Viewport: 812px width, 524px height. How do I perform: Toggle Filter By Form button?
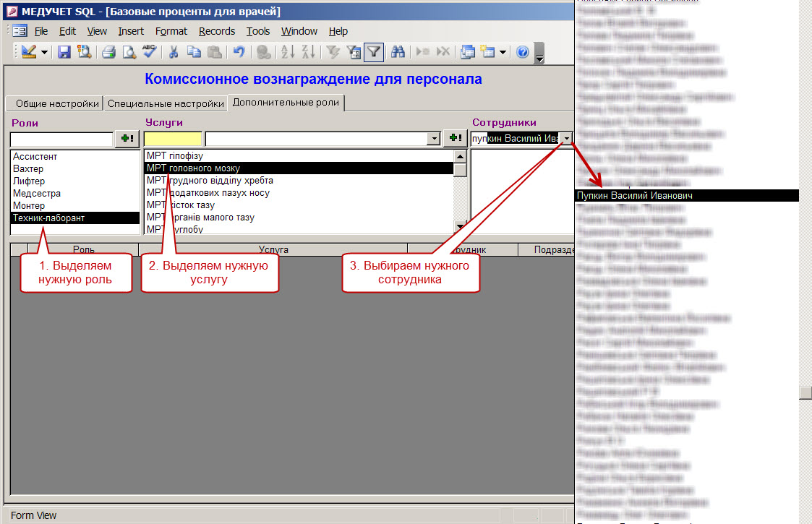(x=354, y=52)
